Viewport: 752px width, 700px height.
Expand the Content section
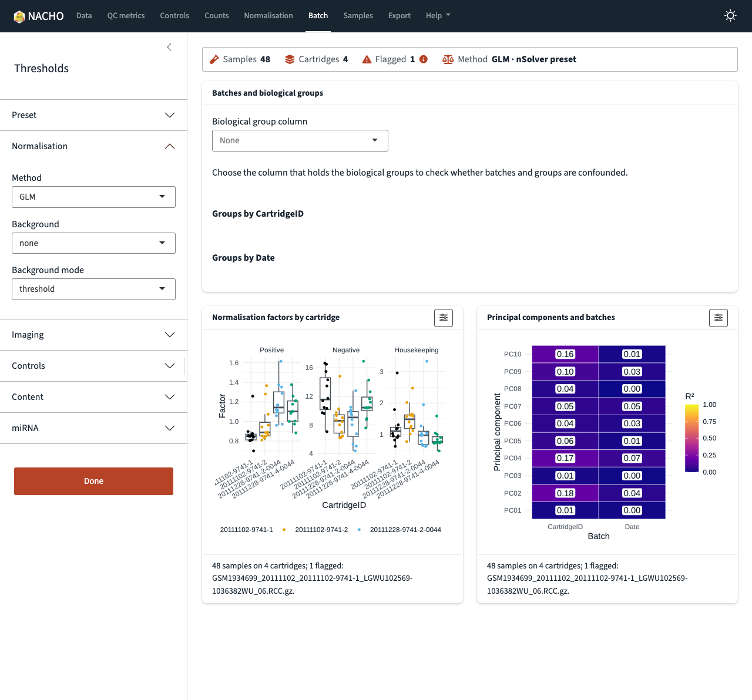[x=93, y=397]
